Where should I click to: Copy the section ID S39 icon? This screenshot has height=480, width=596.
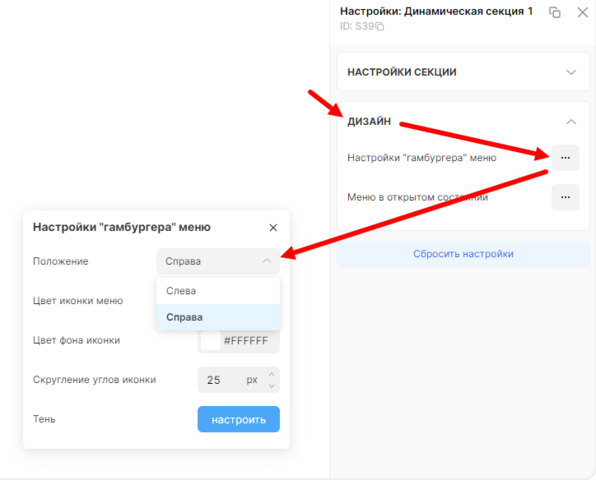coord(380,26)
